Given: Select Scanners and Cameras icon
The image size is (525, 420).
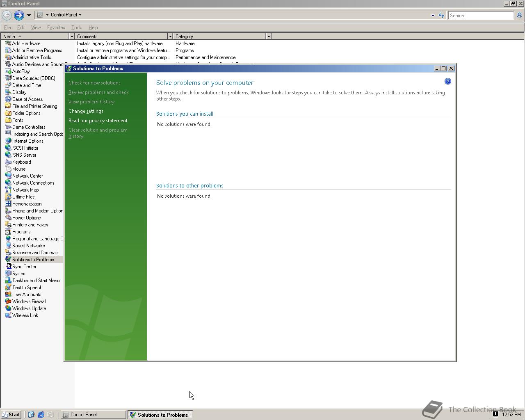Looking at the screenshot, I should (x=8, y=253).
